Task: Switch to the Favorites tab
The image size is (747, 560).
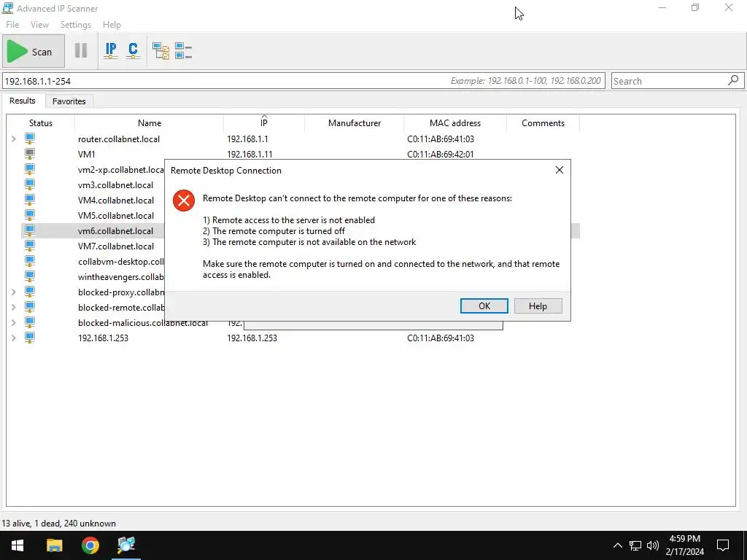Action: 69,101
